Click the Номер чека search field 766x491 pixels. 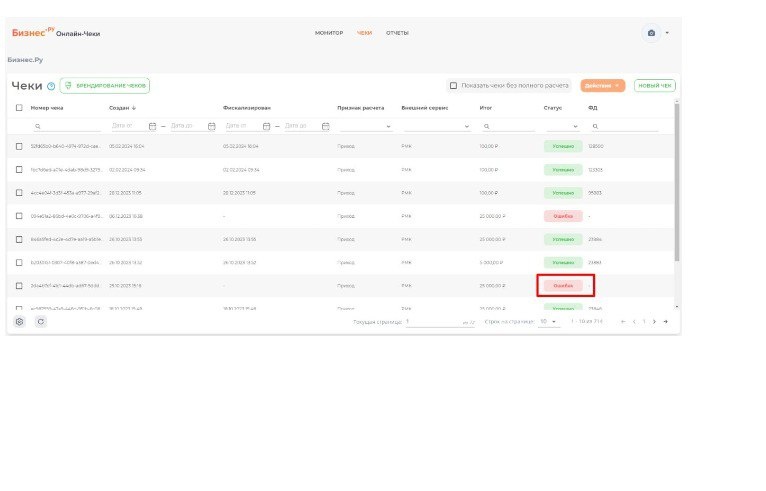point(67,127)
